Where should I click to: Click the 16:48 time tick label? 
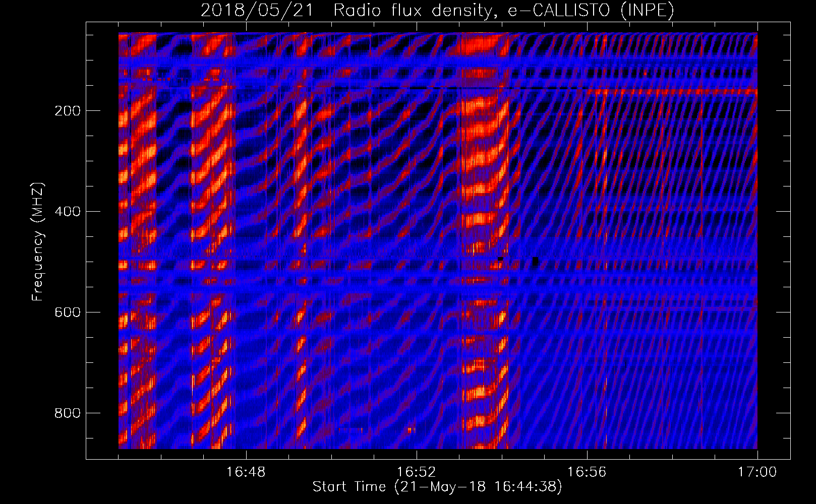[246, 472]
